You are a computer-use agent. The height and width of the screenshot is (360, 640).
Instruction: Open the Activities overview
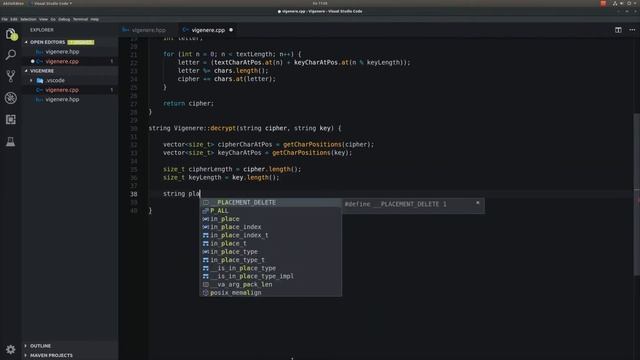(x=13, y=3)
